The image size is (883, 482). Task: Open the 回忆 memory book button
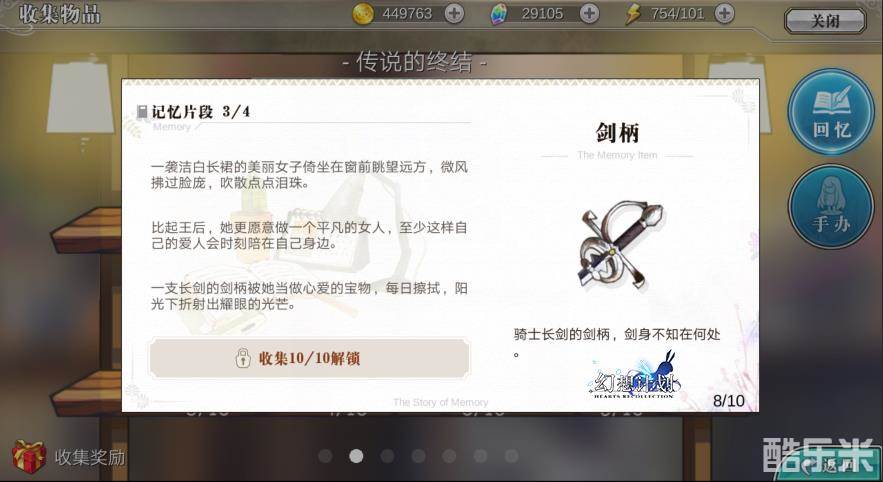pyautogui.click(x=831, y=111)
